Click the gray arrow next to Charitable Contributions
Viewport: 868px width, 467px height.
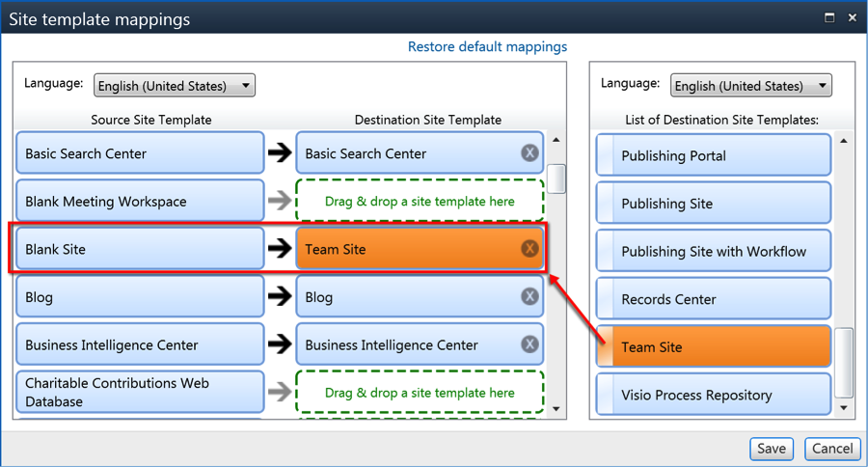[280, 392]
